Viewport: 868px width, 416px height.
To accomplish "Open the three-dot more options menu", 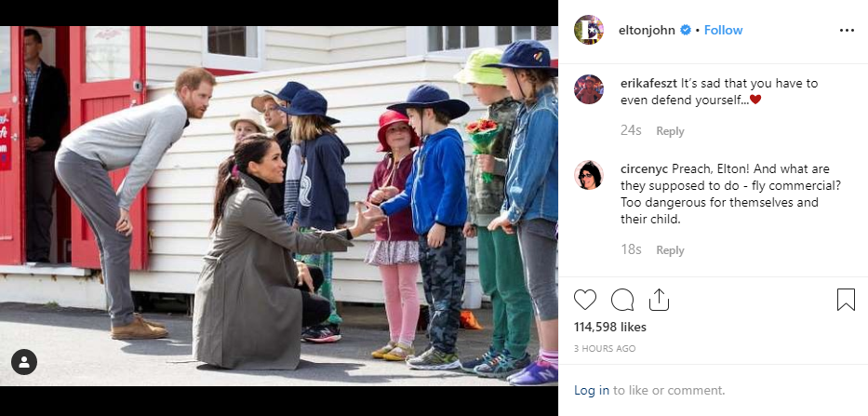I will pyautogui.click(x=847, y=31).
